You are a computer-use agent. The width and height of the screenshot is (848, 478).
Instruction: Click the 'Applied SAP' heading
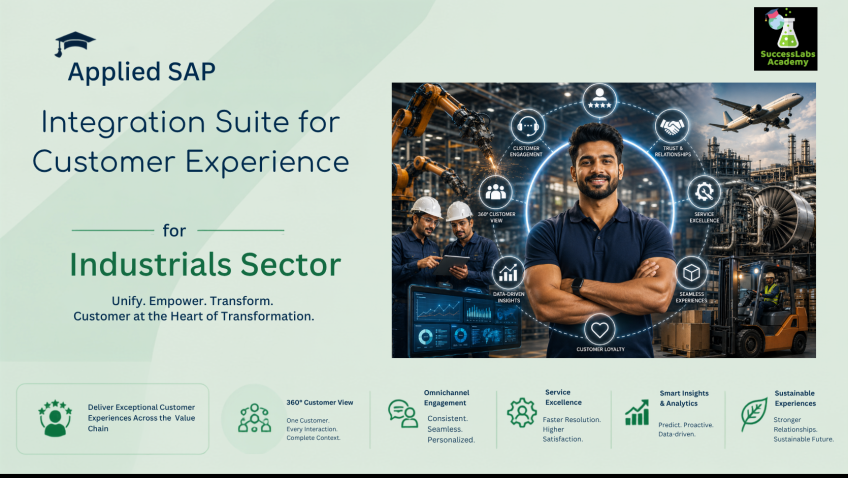point(142,72)
